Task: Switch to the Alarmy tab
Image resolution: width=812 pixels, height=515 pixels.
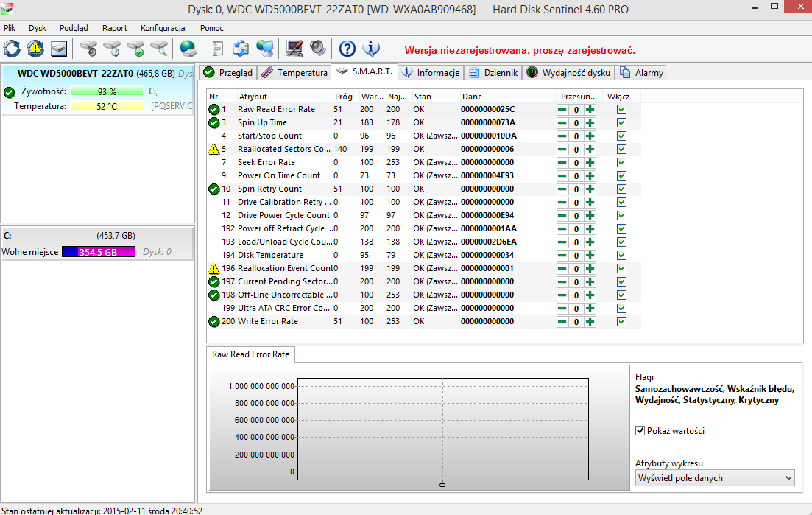Action: (641, 72)
